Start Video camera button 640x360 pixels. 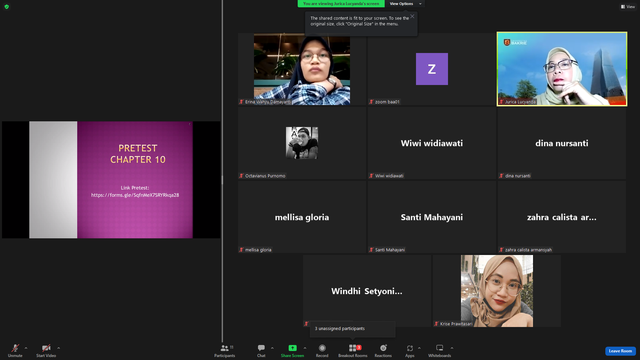coord(46,350)
